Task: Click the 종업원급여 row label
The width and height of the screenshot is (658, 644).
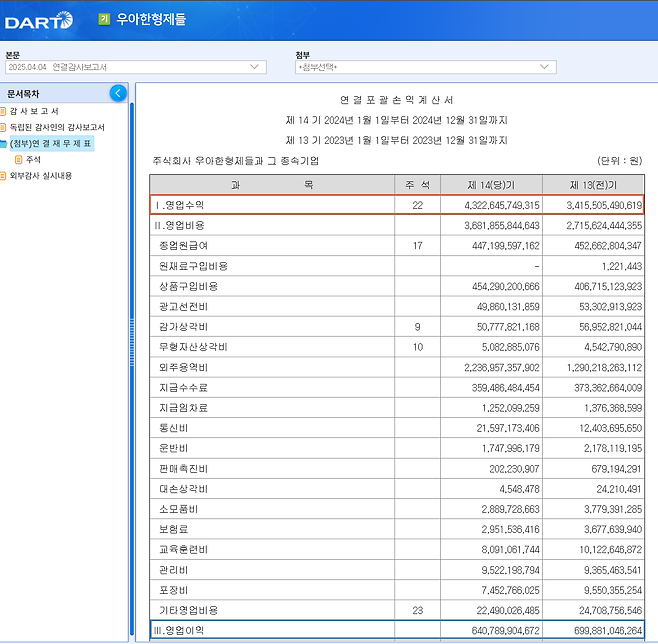Action: point(183,246)
